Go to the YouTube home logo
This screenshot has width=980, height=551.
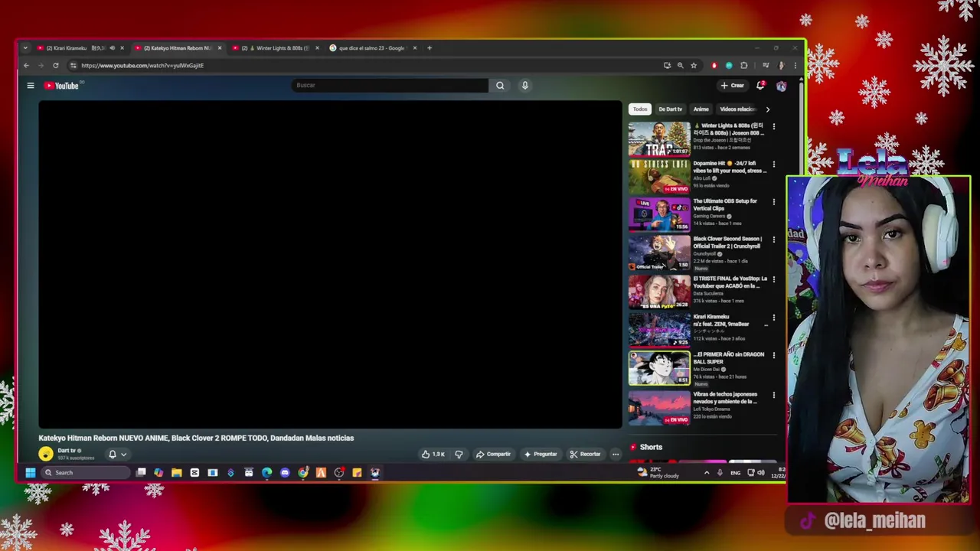61,86
